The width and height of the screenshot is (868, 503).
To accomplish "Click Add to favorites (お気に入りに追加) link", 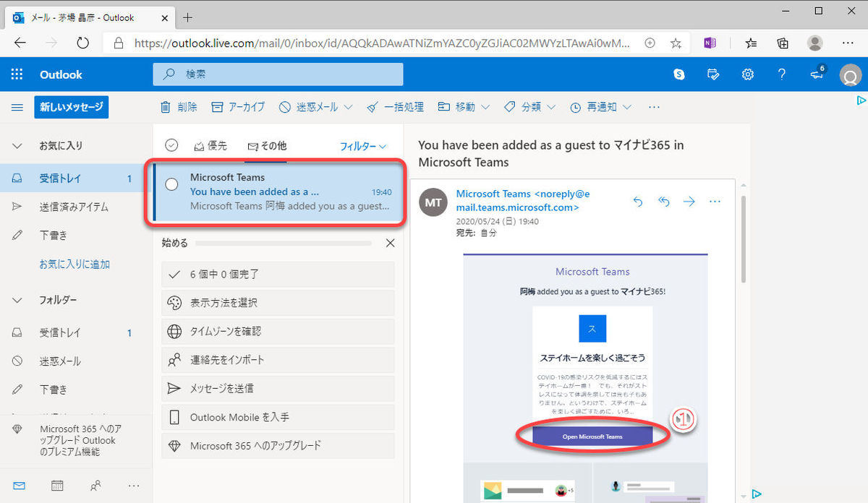I will [75, 265].
